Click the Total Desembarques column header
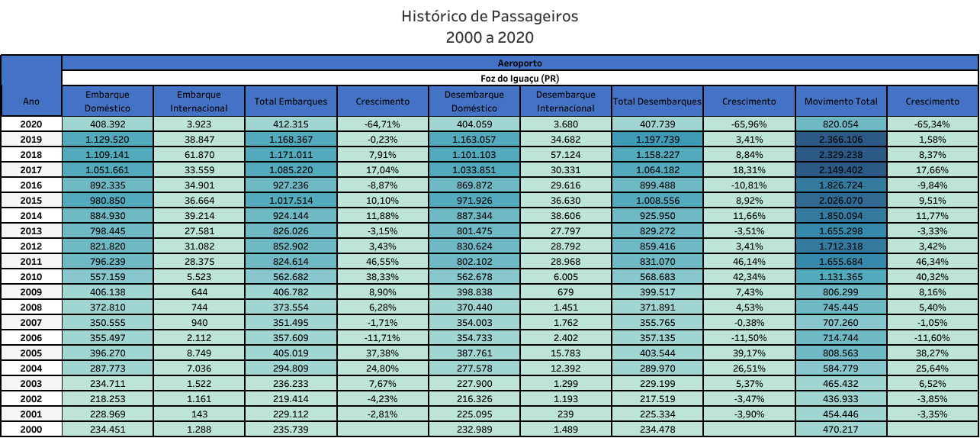Screen dimensions: 980x438 pyautogui.click(x=657, y=101)
